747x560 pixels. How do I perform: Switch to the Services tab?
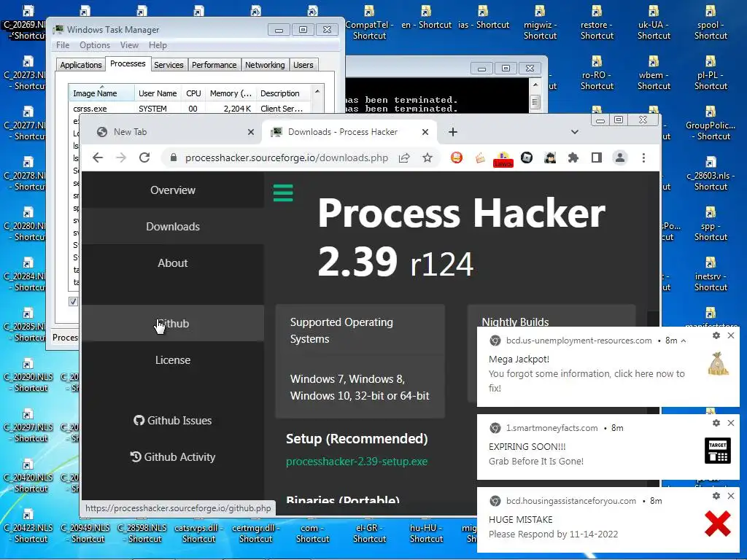pos(169,65)
